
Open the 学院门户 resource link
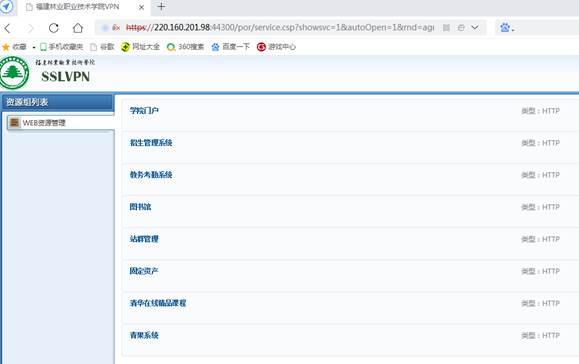pos(144,110)
